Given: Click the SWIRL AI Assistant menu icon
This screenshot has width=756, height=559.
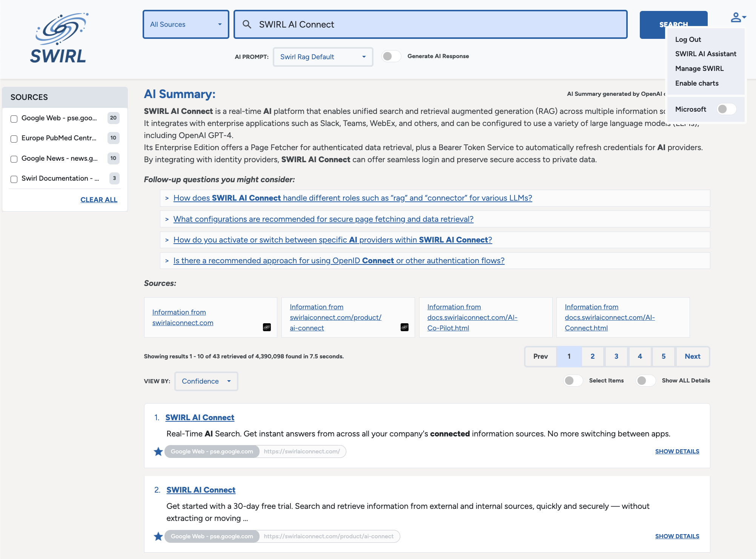Looking at the screenshot, I should tap(705, 54).
